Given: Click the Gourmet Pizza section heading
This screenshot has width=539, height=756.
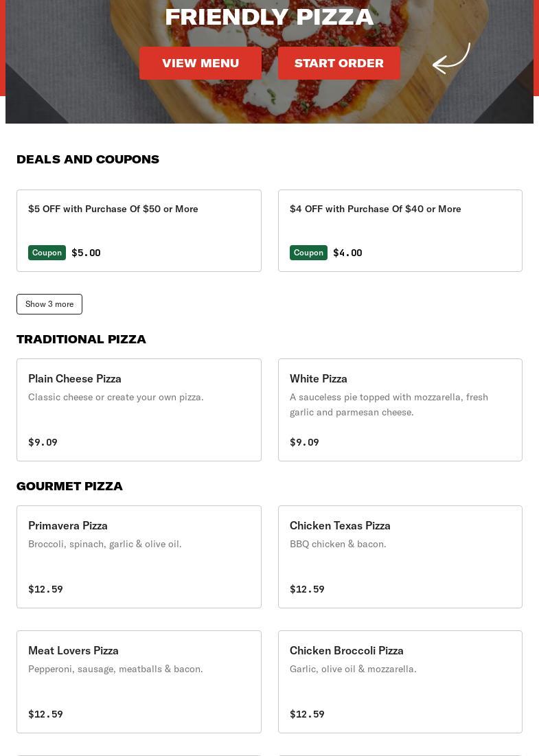Looking at the screenshot, I should (x=69, y=486).
